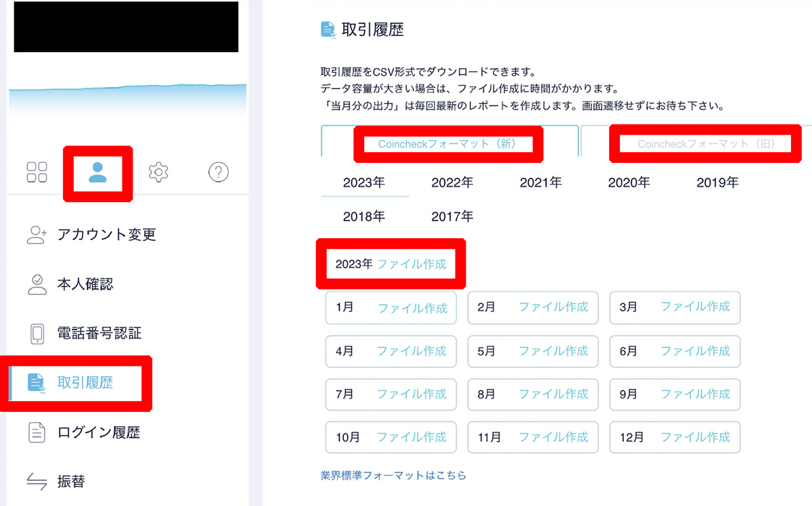Open ログイン履歴 in the sidebar

pyautogui.click(x=99, y=432)
